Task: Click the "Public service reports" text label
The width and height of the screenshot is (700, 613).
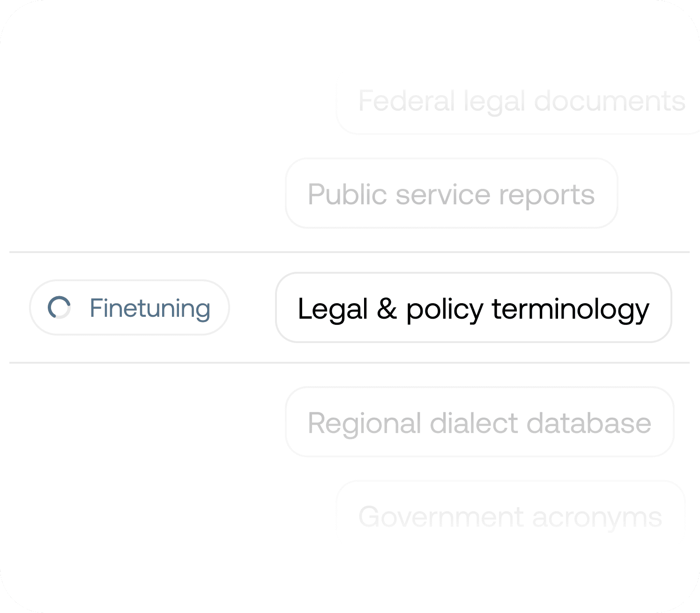Action: (x=451, y=194)
